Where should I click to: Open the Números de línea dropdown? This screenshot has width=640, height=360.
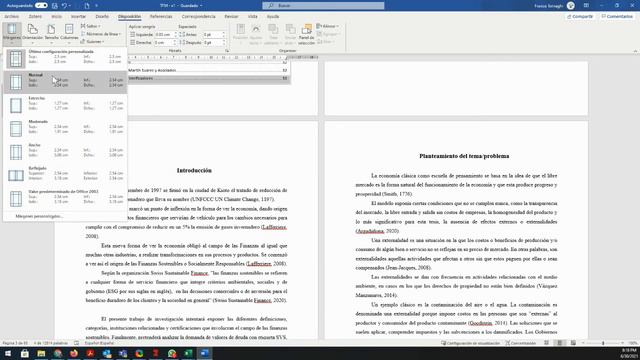coord(101,34)
